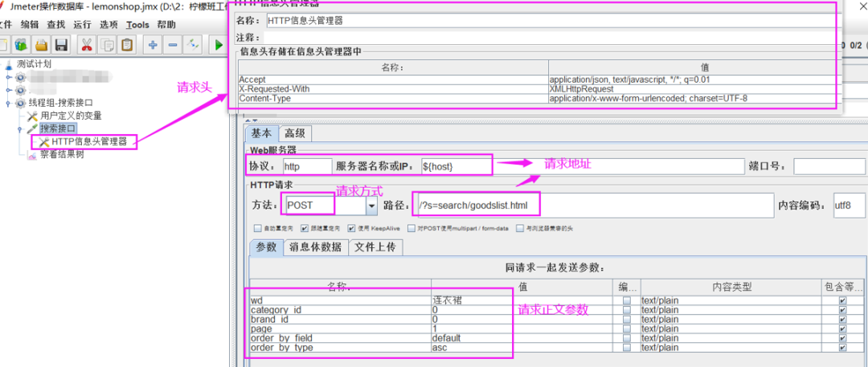Switch to the 高级 tab

pyautogui.click(x=295, y=133)
